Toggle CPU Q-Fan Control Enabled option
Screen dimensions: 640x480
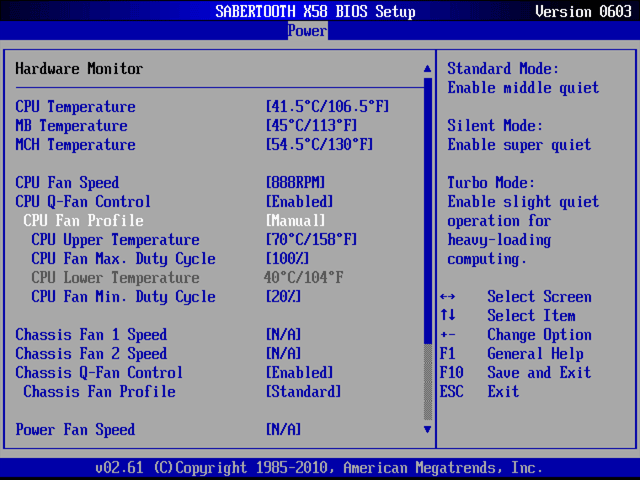(x=300, y=202)
